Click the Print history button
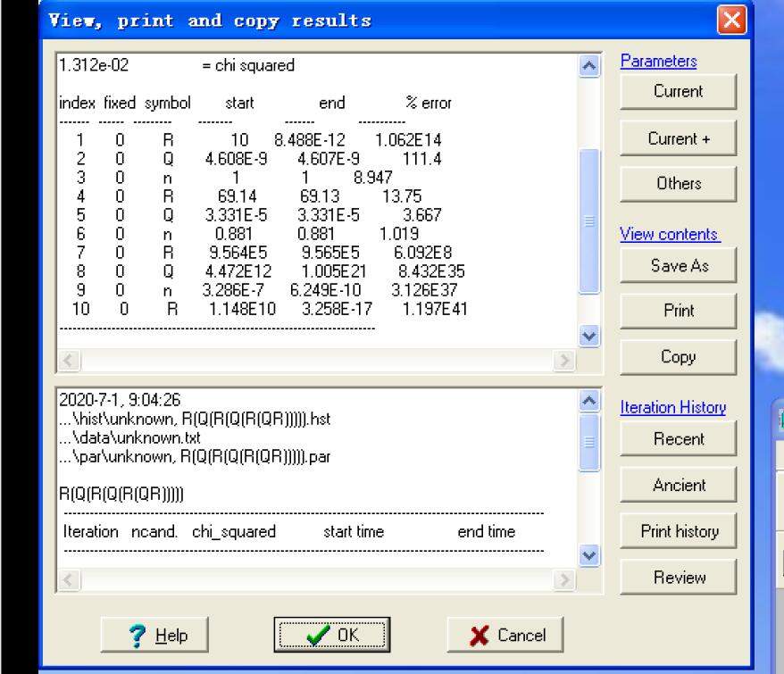Viewport: 784px width, 674px height. (678, 531)
